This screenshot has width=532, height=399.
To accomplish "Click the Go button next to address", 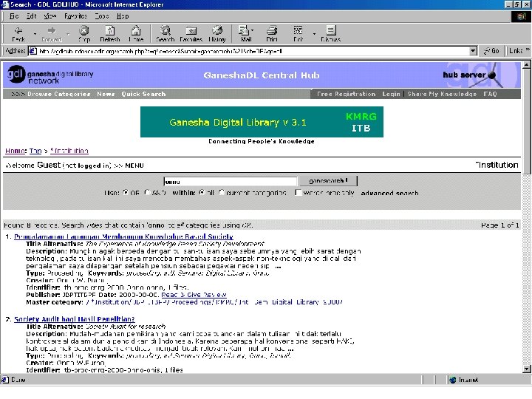I will tap(491, 51).
